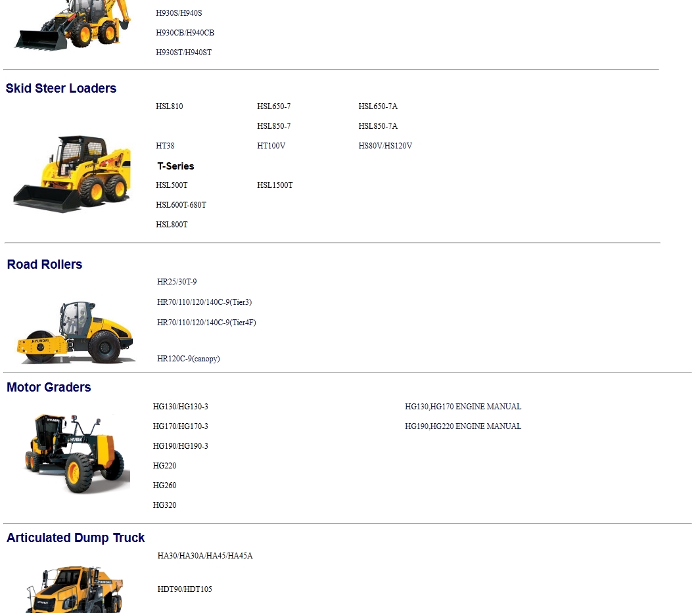The image size is (700, 613).
Task: Open the HSL810 skid steer manual link
Action: [x=169, y=106]
